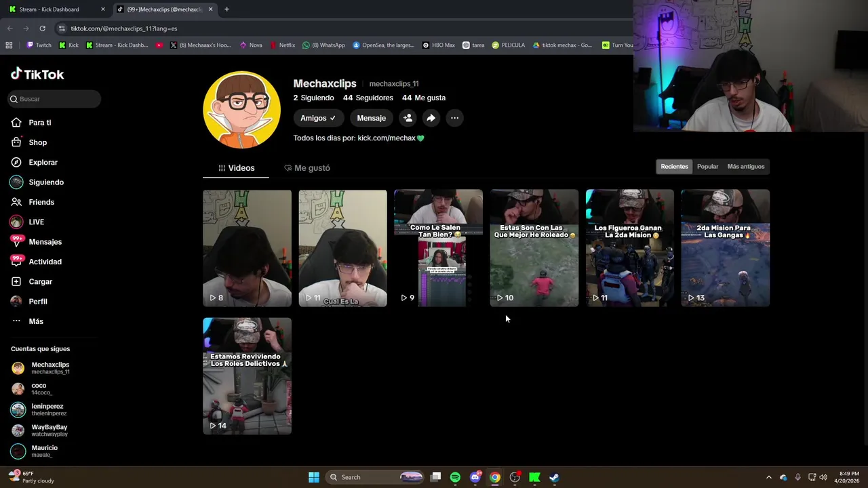Open the LIVE section
Viewport: 868px width, 488px height.
coord(27,222)
